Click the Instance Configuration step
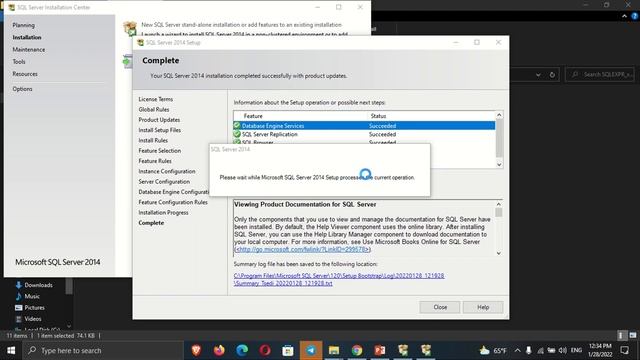Viewport: 640px width, 360px height. 167,171
